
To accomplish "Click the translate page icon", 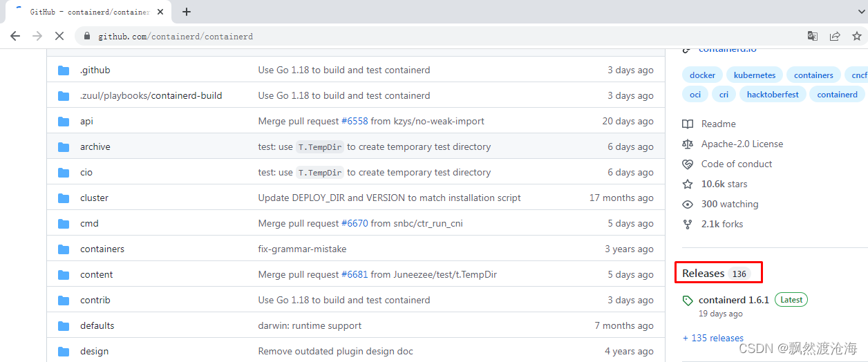I will point(813,36).
